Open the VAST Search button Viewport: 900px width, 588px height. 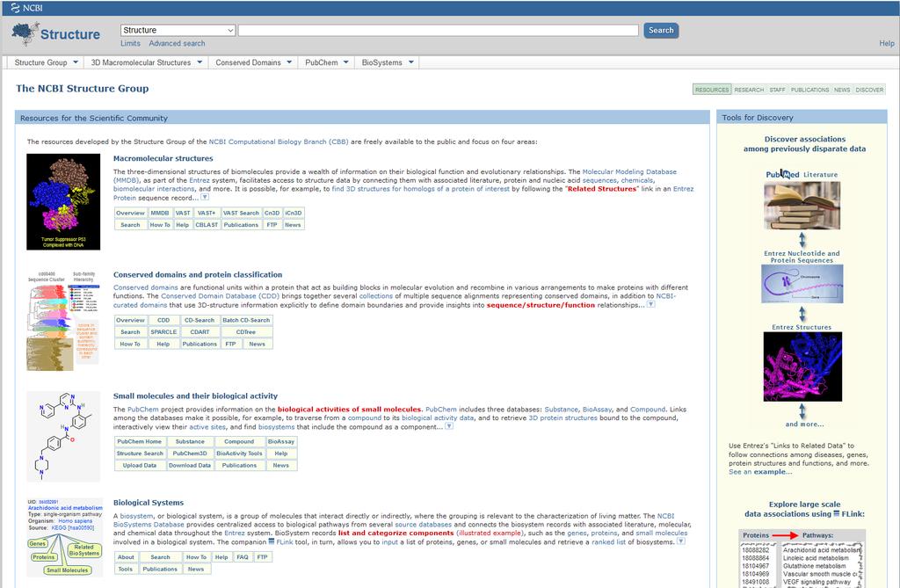point(241,213)
